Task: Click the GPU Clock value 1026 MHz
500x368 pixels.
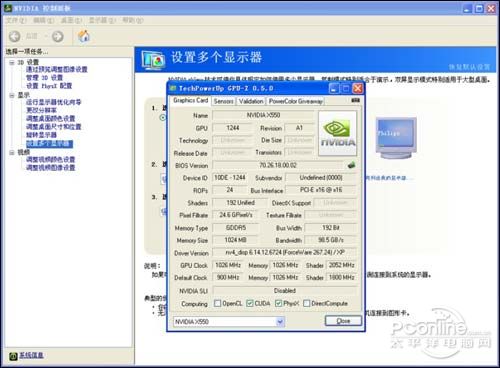Action: coord(228,265)
